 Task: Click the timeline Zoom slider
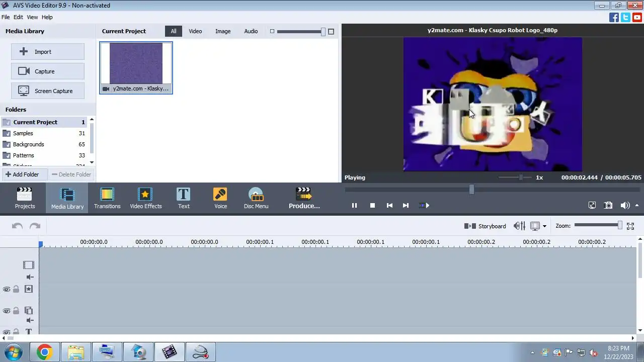598,226
